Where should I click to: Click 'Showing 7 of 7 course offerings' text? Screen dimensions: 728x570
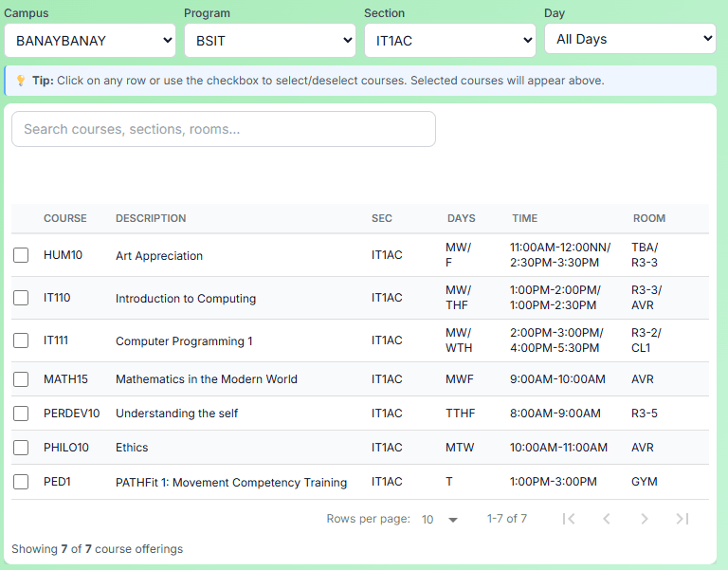coord(97,549)
